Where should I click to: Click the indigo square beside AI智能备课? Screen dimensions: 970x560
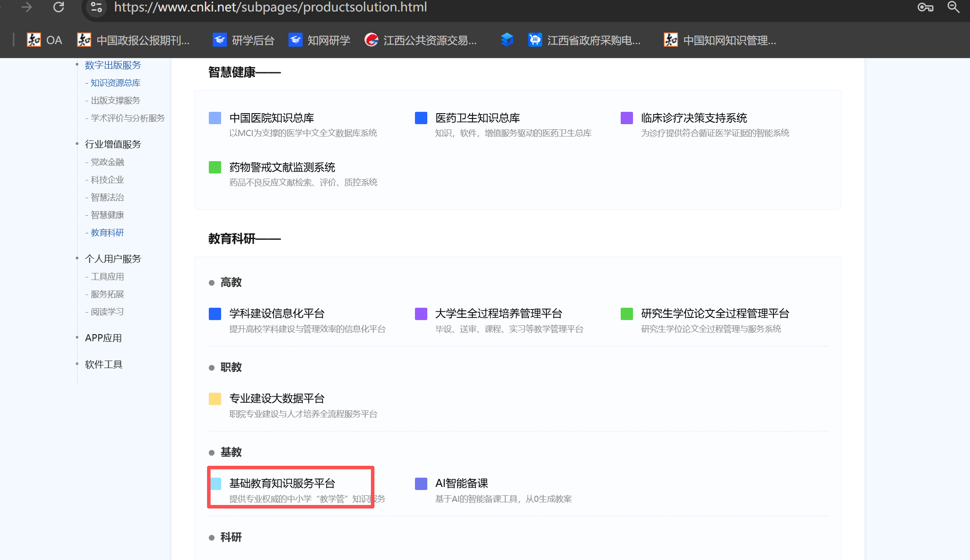[x=421, y=484]
